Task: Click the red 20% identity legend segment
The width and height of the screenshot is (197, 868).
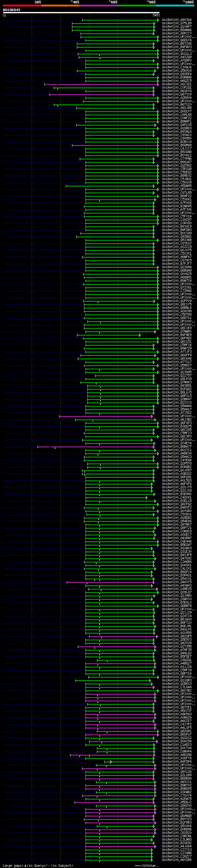Action: [22, 6]
